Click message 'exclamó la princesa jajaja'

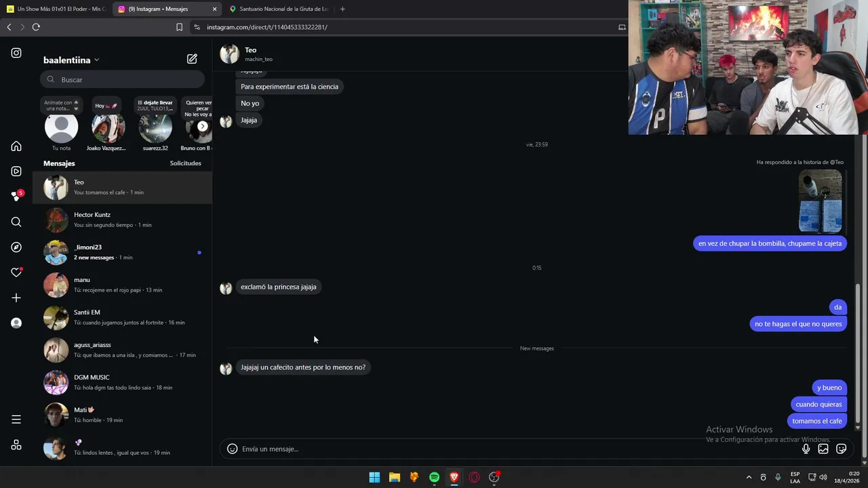click(279, 287)
